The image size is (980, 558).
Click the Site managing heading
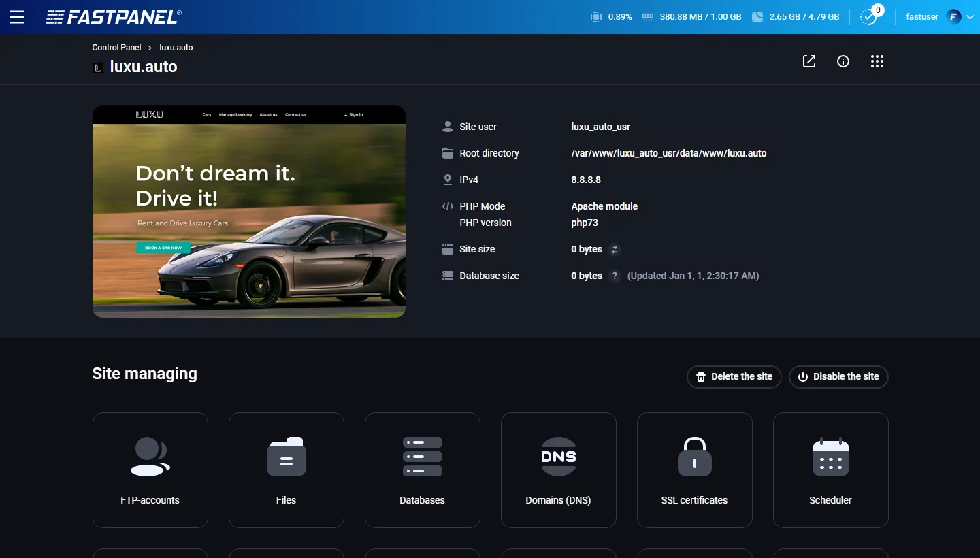point(144,374)
